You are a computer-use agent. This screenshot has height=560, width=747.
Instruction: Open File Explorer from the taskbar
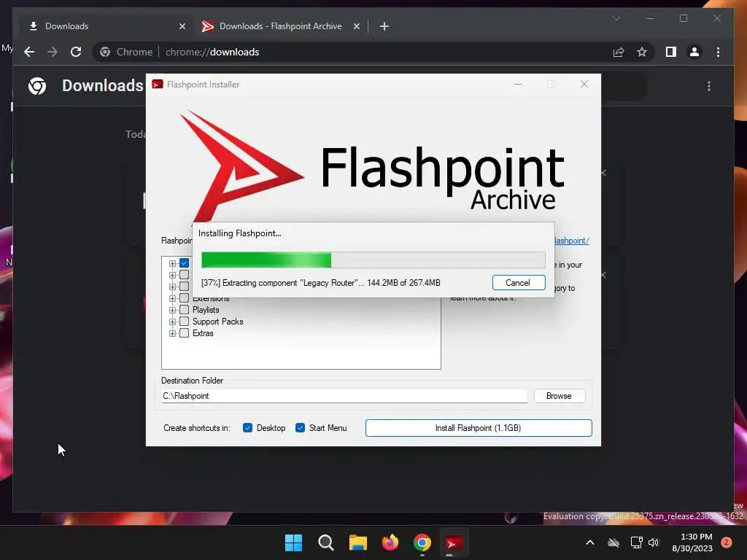357,542
